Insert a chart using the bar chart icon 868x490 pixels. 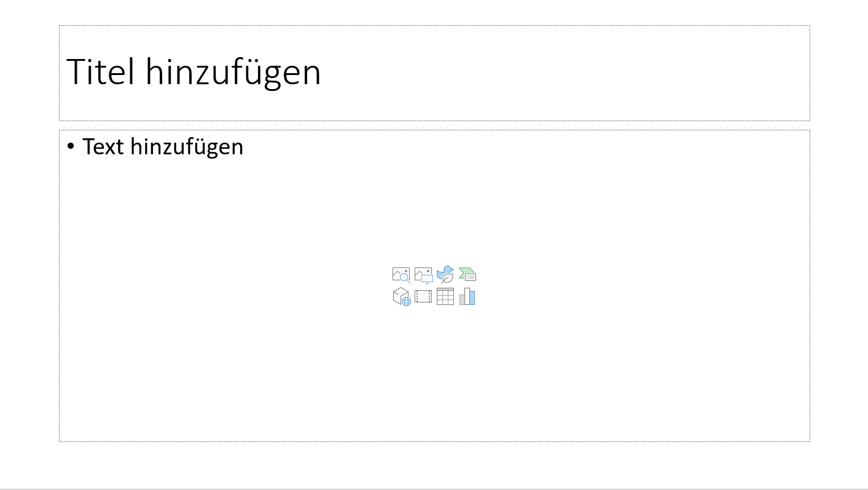(467, 297)
